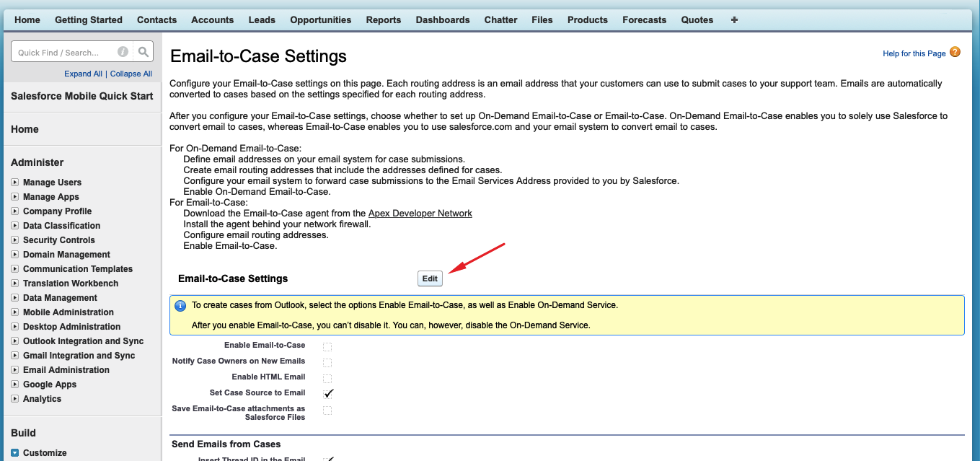This screenshot has height=461, width=980.
Task: Click the plus icon for all tabs
Action: [734, 19]
